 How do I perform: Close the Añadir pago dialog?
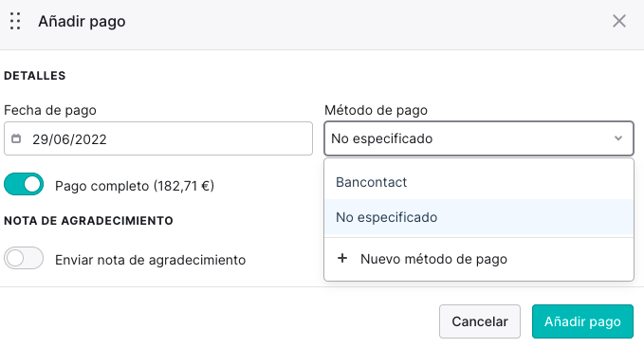(x=619, y=21)
